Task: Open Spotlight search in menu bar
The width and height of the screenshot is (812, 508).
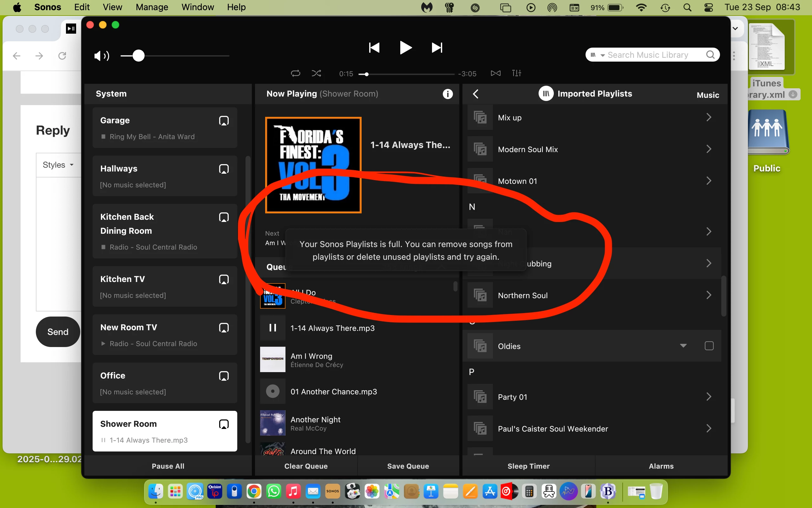Action: click(x=687, y=7)
